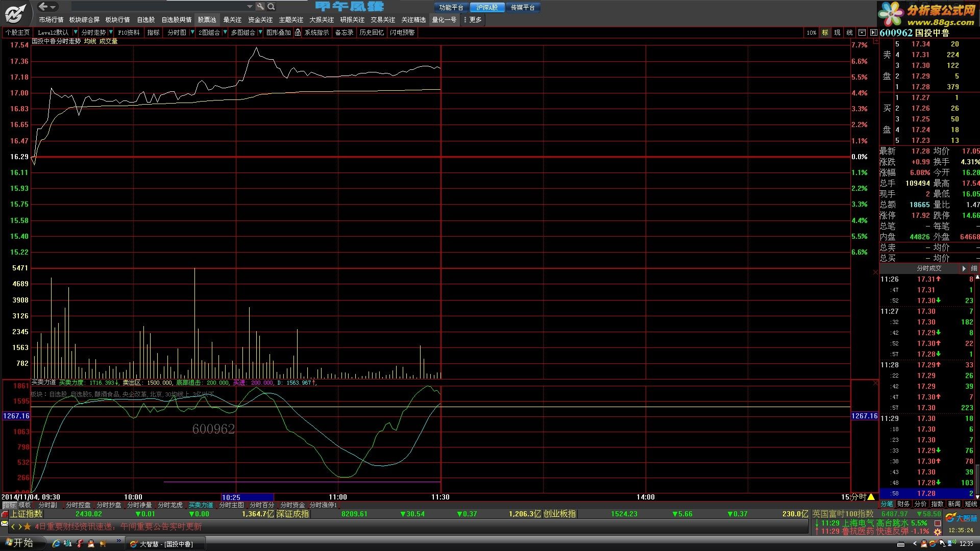Open the 量化一号 menu
This screenshot has width=980, height=551.
(444, 19)
